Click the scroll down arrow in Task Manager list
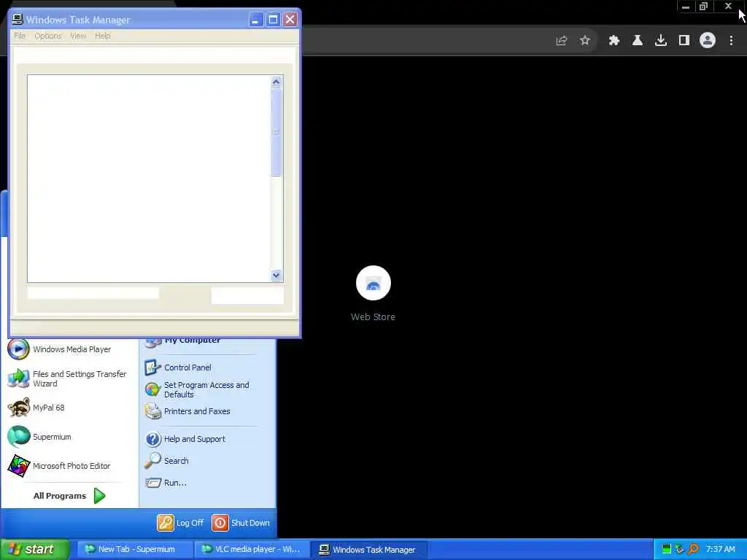Image resolution: width=747 pixels, height=560 pixels. 276,275
